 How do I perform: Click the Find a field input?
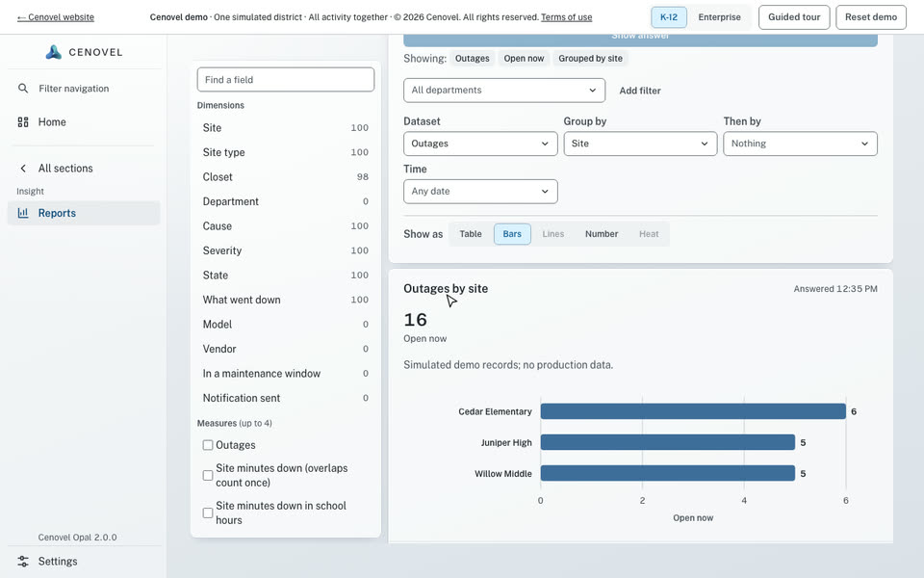pos(286,80)
